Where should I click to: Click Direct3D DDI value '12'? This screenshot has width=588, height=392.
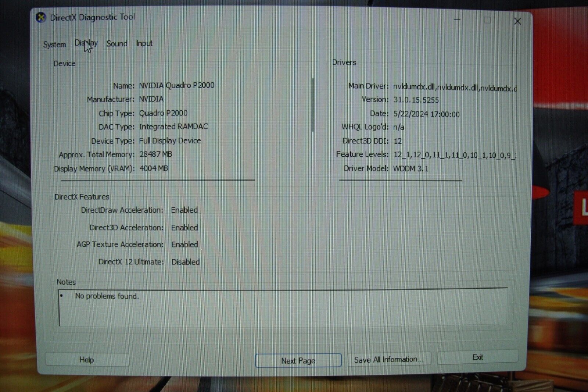click(398, 141)
